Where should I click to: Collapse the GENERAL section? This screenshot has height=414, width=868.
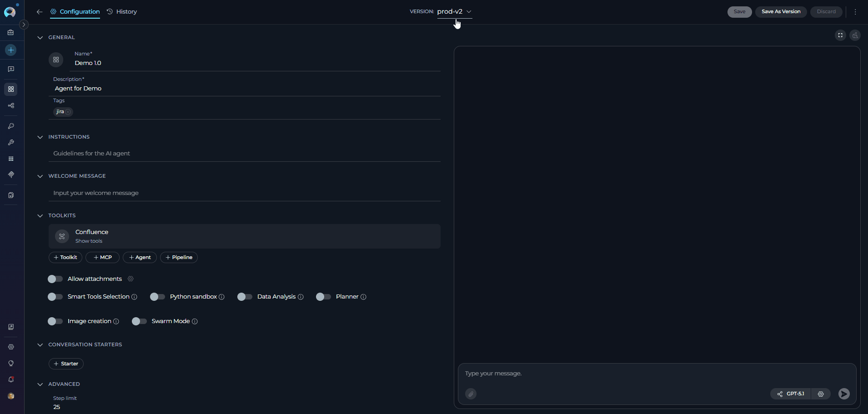(40, 38)
